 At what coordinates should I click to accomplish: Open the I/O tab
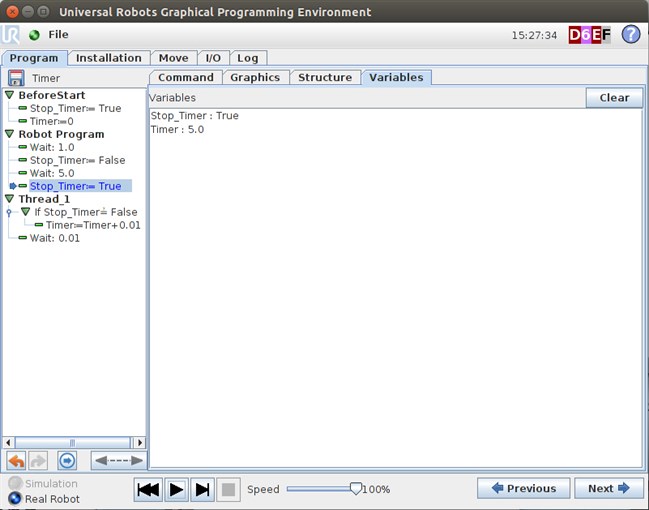213,58
